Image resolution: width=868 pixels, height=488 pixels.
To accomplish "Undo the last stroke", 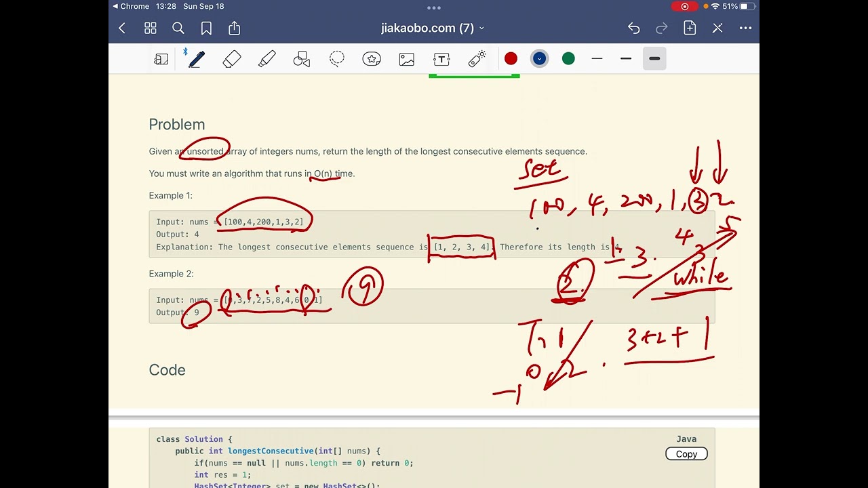I will (633, 28).
